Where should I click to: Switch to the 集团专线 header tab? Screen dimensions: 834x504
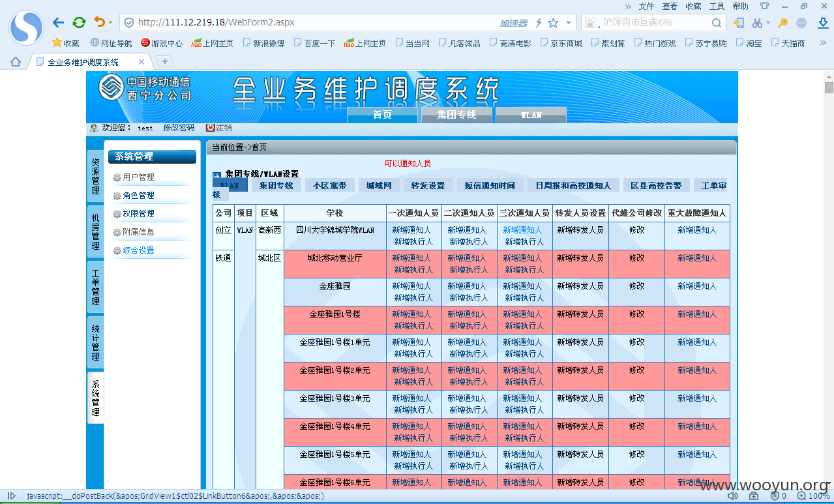click(x=456, y=115)
